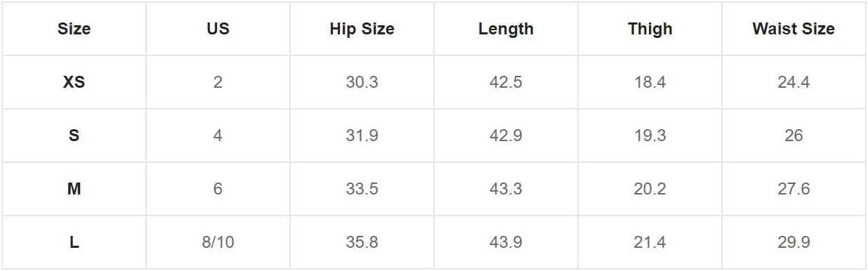868x271 pixels.
Task: Click the 35.8 hip size cell
Action: [x=362, y=242]
